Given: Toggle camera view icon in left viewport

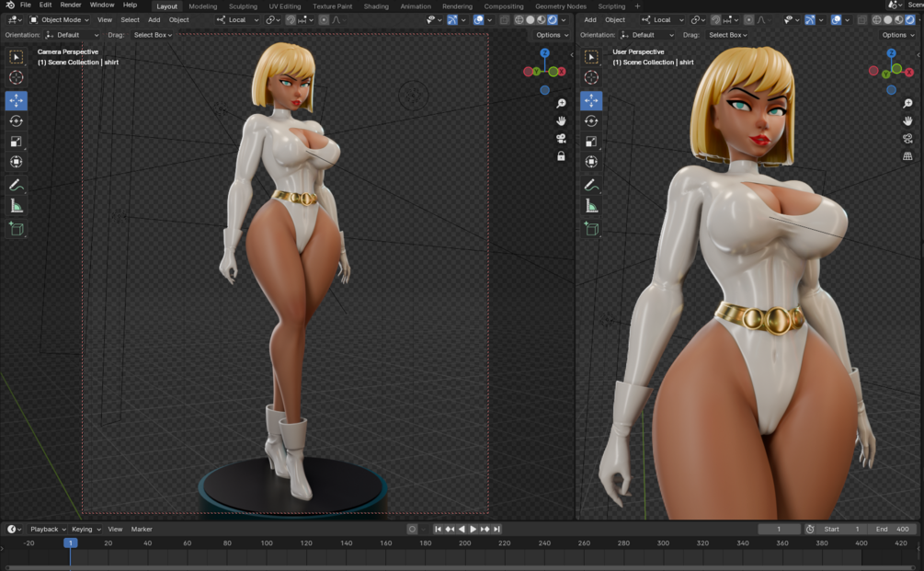Looking at the screenshot, I should pos(561,139).
